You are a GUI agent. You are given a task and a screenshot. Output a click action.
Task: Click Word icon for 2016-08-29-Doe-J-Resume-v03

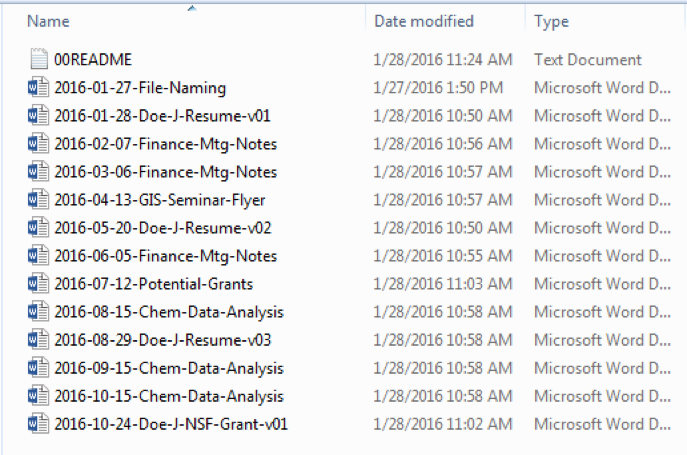click(x=38, y=340)
